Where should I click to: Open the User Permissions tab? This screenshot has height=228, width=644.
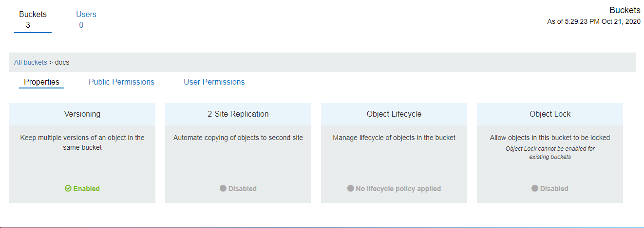click(214, 82)
